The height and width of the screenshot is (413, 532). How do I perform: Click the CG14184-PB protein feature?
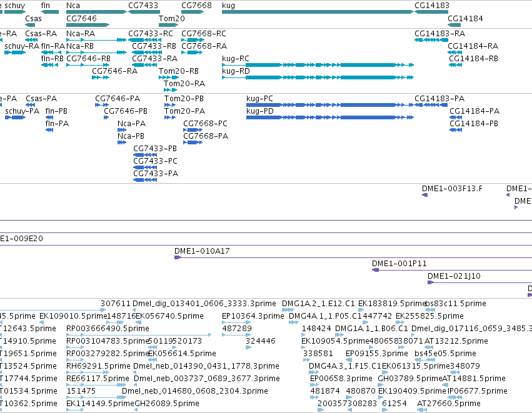456,130
